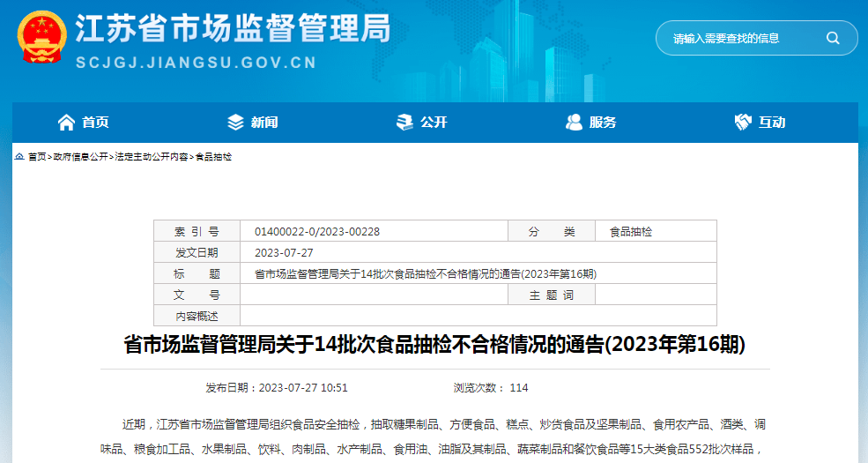
Task: Click the document icon beside 公开
Action: pyautogui.click(x=404, y=123)
